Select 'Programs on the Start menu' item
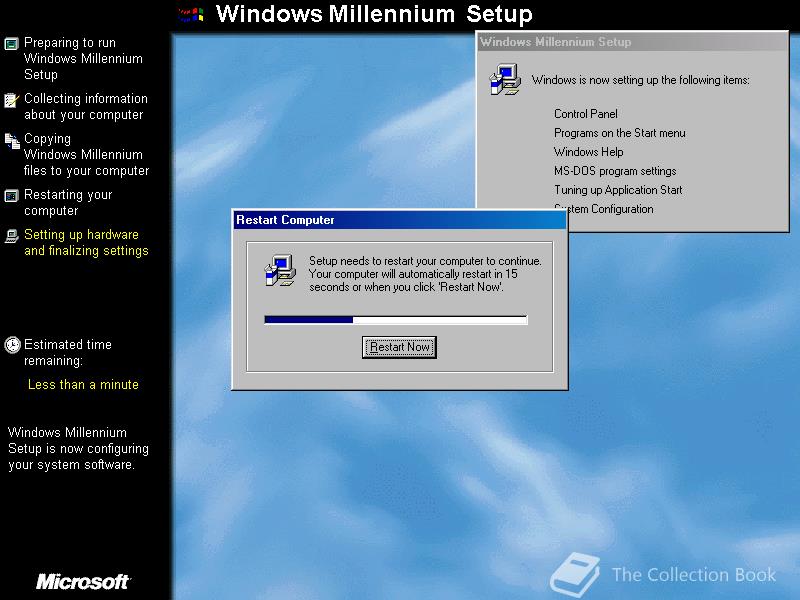Image resolution: width=800 pixels, height=600 pixels. point(619,133)
